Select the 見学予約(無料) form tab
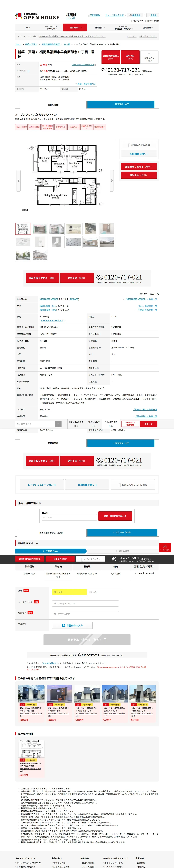 point(122,533)
